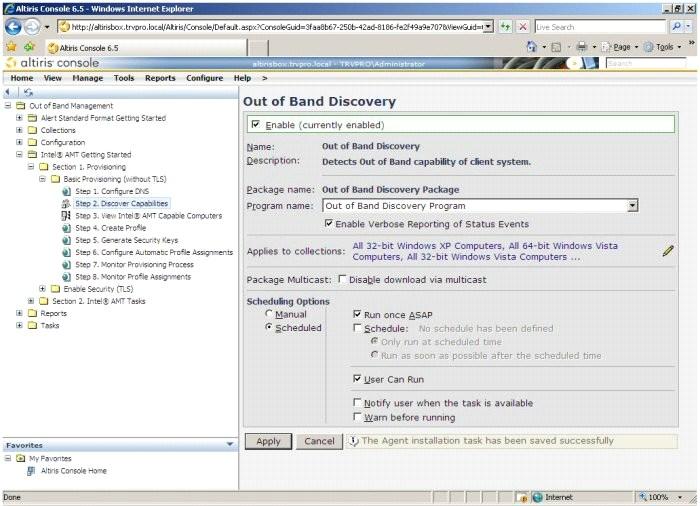Image resolution: width=700 pixels, height=506 pixels.
Task: Click the Add to Favorites star-plus icon
Action: [29, 46]
